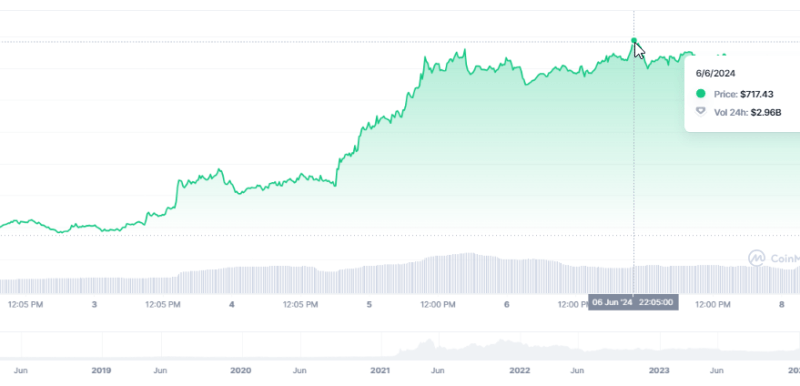The image size is (800, 386).
Task: Select the '5' date label on axis
Action: [369, 304]
